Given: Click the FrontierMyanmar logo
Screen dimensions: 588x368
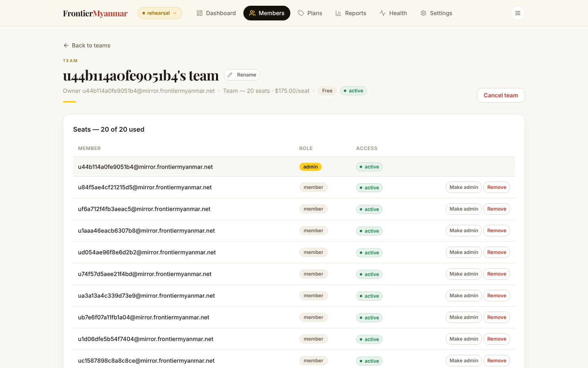Looking at the screenshot, I should point(95,13).
